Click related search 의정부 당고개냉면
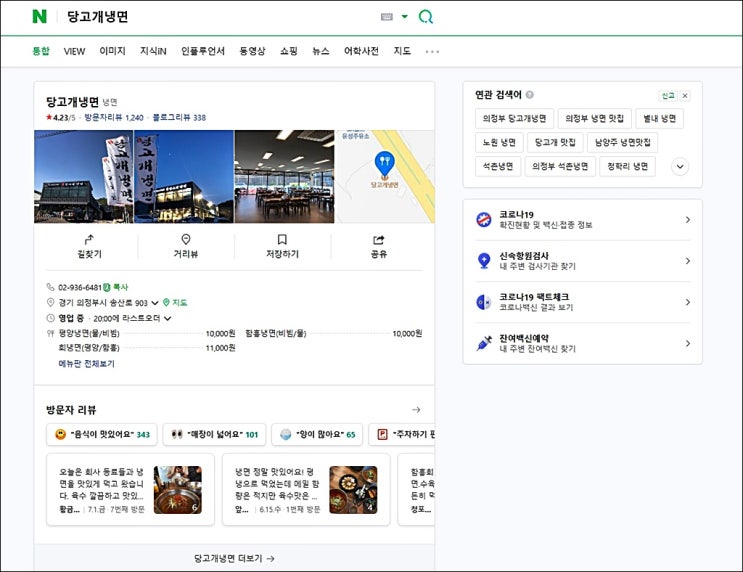 [514, 118]
